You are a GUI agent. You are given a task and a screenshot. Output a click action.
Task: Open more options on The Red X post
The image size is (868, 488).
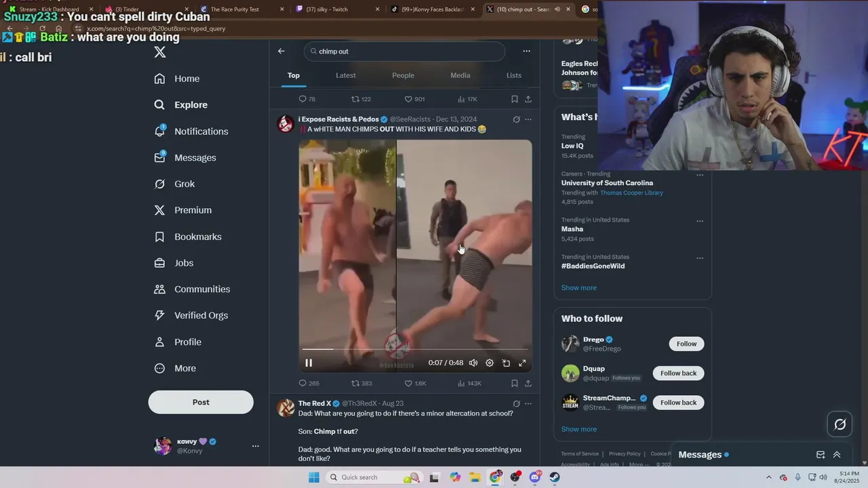(528, 403)
